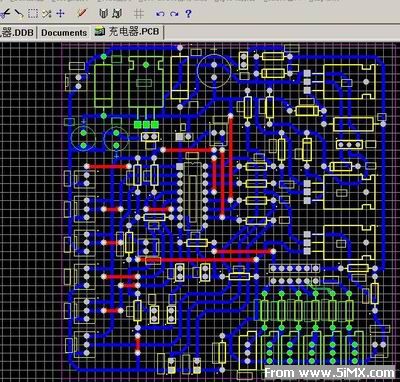Image resolution: width=400 pixels, height=382 pixels.
Task: Open the Browse Library book icon
Action: click(104, 14)
